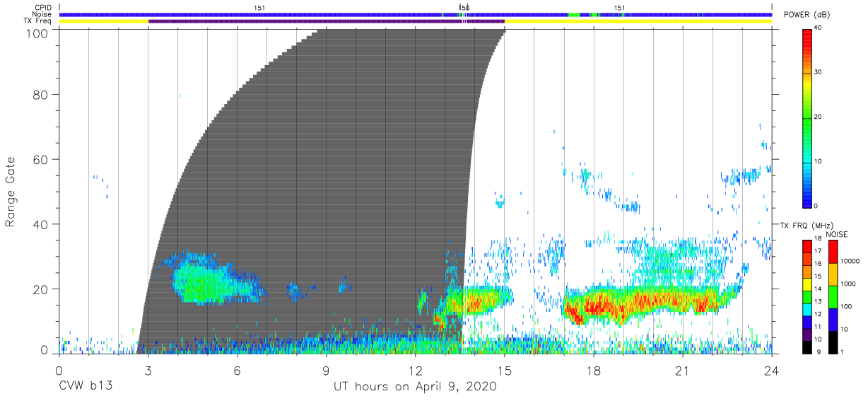This screenshot has height=401, width=868.
Task: Click the 3 tick on the UT hours axis
Action: (x=148, y=371)
